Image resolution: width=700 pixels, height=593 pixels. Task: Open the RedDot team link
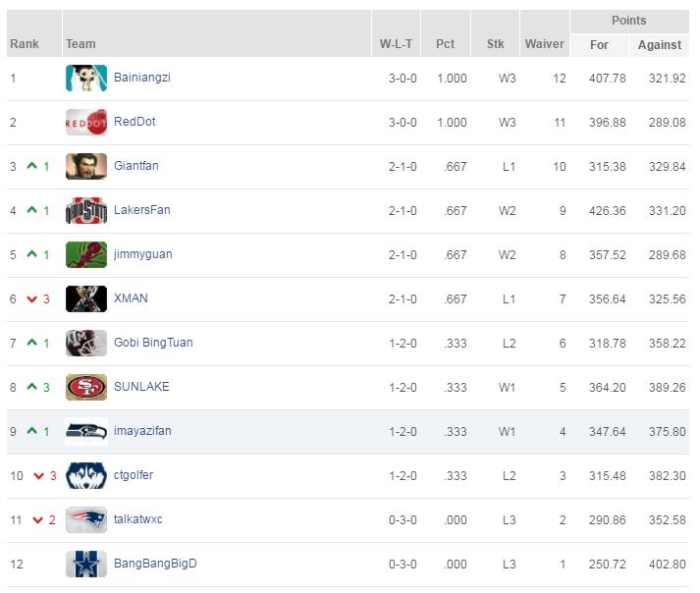(135, 122)
